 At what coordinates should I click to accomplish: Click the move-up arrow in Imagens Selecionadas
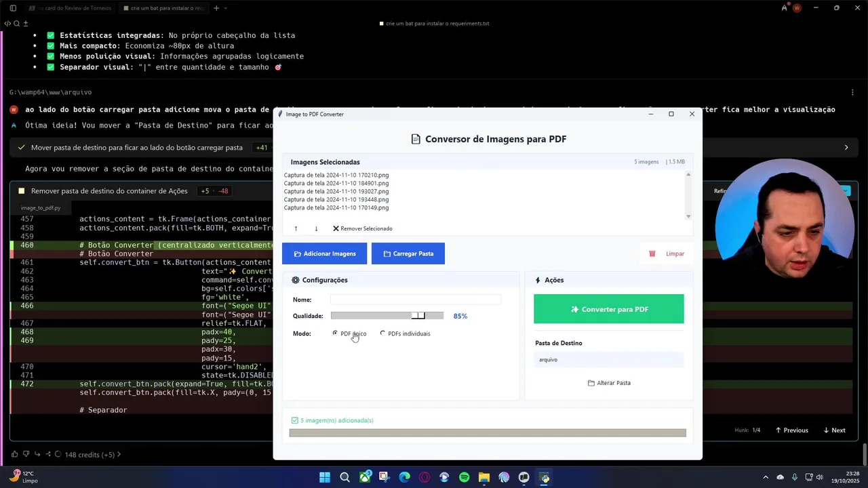(296, 228)
